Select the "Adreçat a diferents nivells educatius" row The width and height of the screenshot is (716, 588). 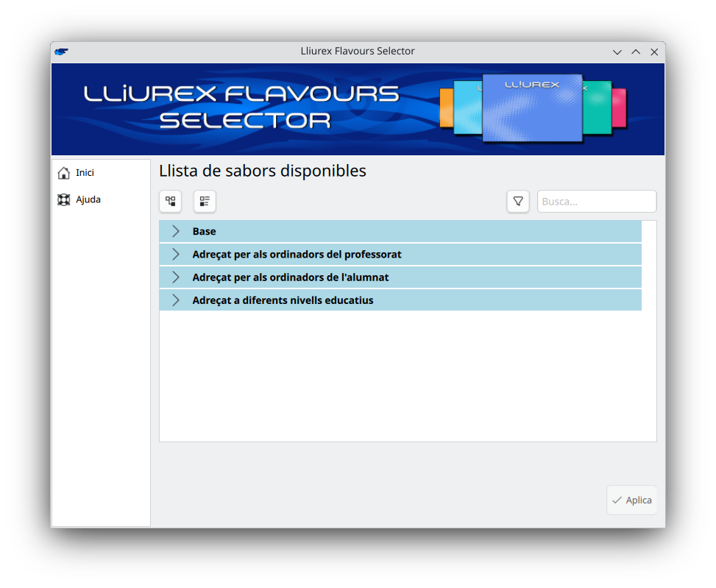click(283, 300)
